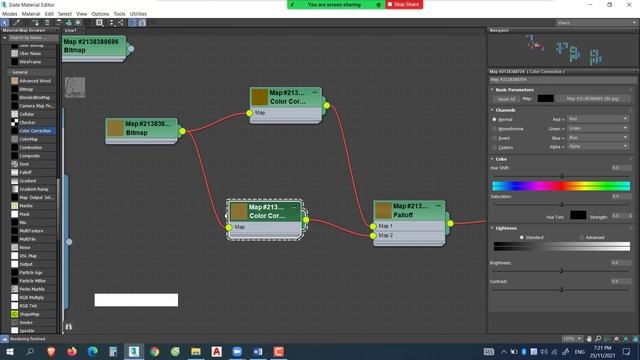Select the Monochrome channel radio button
This screenshot has height=360, width=640.
pyautogui.click(x=494, y=129)
